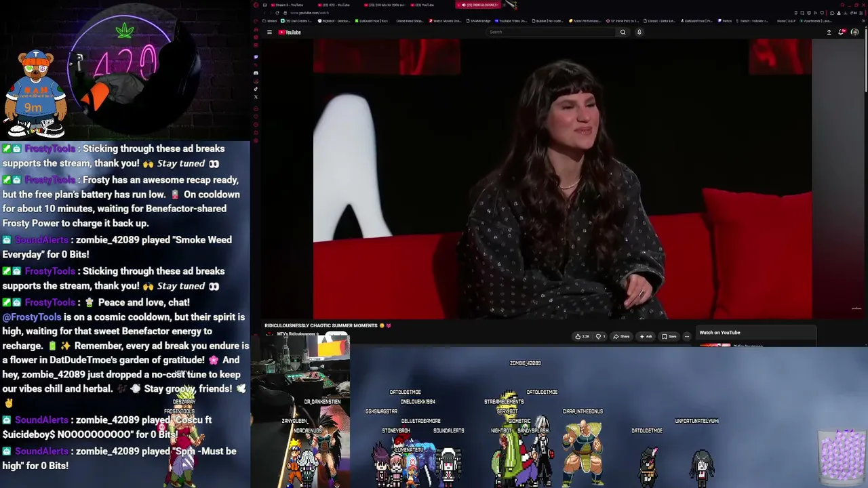This screenshot has height=488, width=868.
Task: Open the TikTok icon in the browser sidebar
Action: pyautogui.click(x=256, y=89)
